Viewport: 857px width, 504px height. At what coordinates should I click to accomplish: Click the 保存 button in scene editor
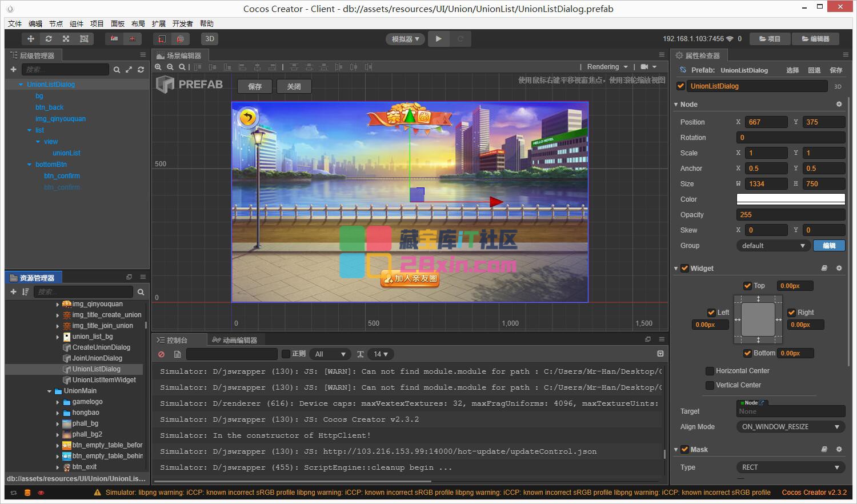click(255, 86)
